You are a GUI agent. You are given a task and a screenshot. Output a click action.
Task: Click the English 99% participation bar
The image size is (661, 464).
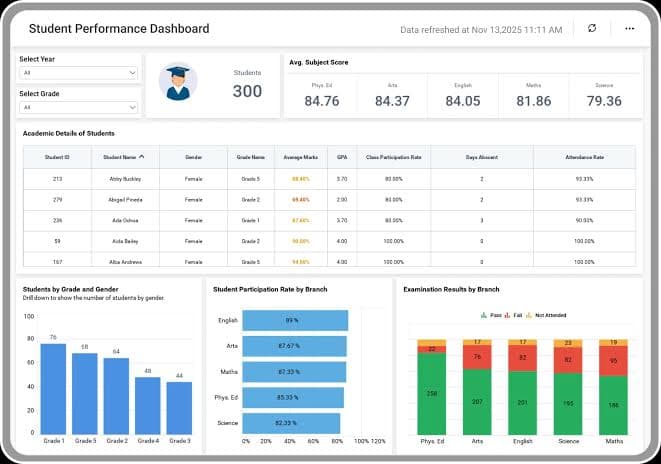tap(295, 320)
